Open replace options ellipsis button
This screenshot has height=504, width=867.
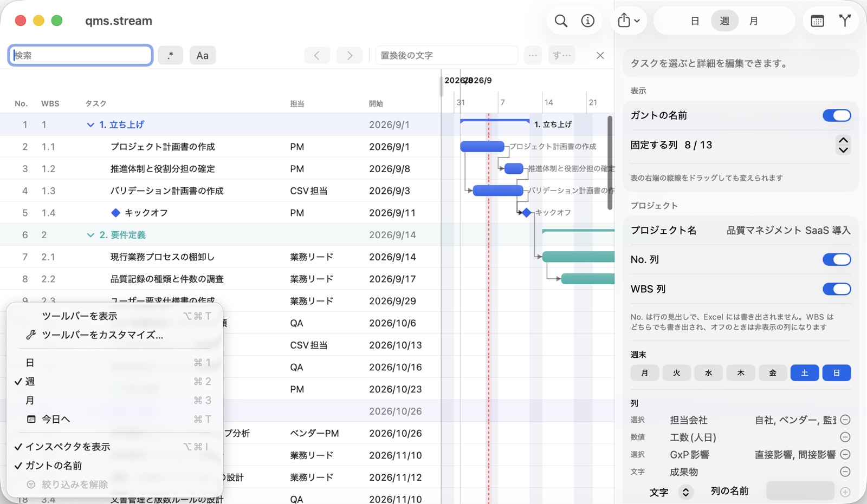pyautogui.click(x=533, y=55)
